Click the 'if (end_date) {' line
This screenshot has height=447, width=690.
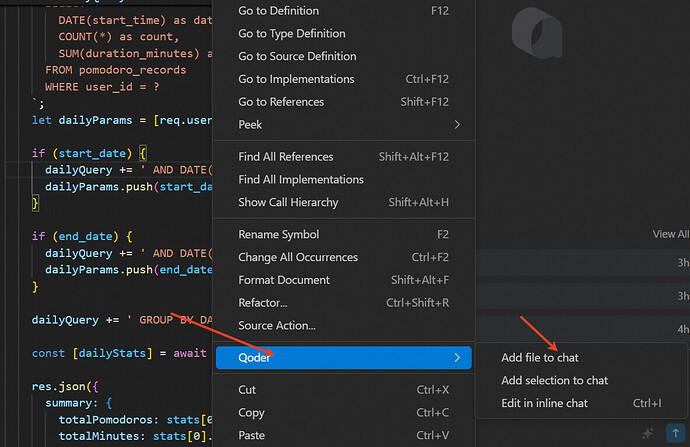point(82,237)
